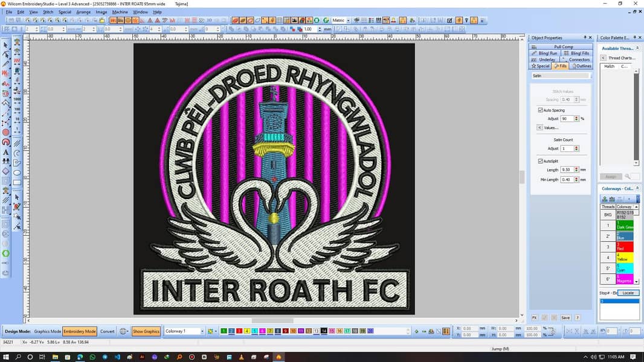
Task: Select color swatch 1 green in palette
Action: click(224, 331)
